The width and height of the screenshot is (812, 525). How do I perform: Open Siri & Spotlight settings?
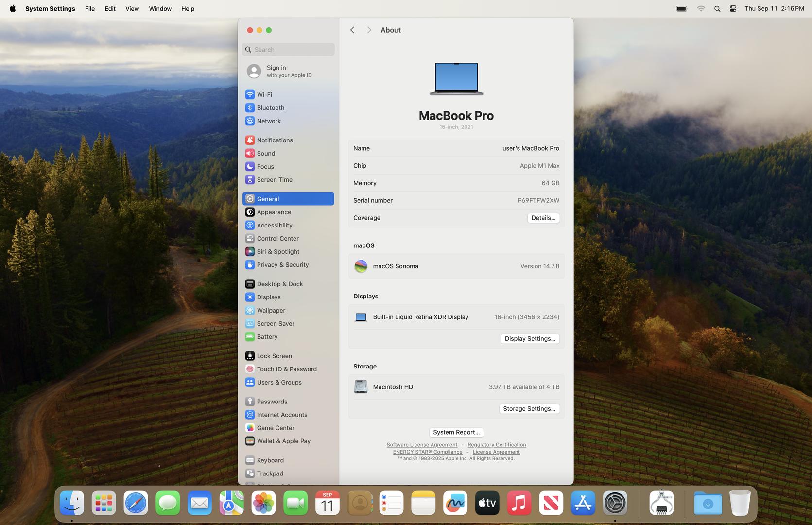click(x=288, y=251)
